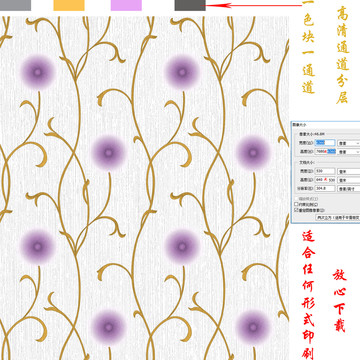
Task: Pick the light purple color block swatch
Action: tap(126, 5)
